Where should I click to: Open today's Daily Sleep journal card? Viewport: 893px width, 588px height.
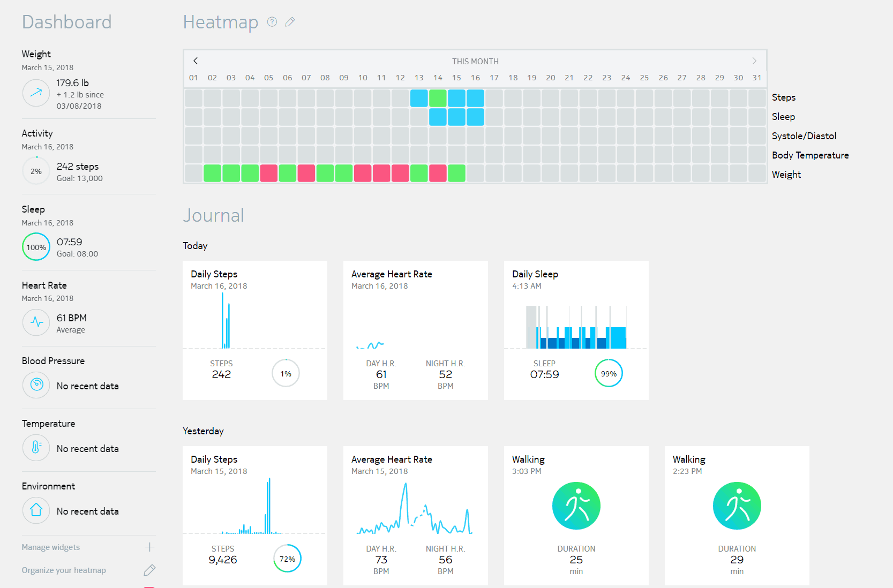tap(576, 330)
